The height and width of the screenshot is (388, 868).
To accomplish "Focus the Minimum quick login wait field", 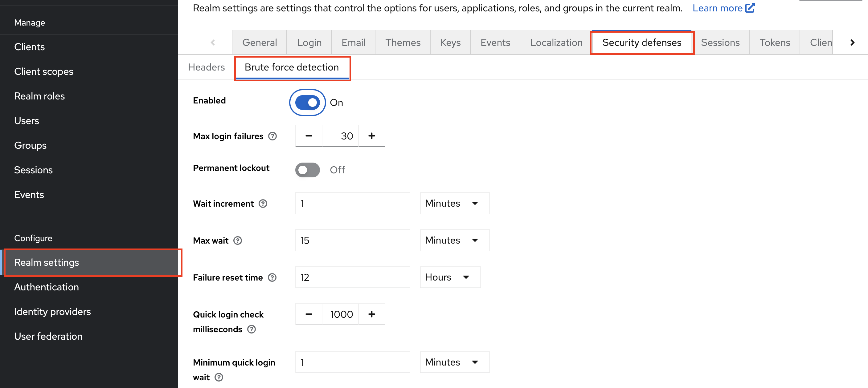I will [x=352, y=362].
